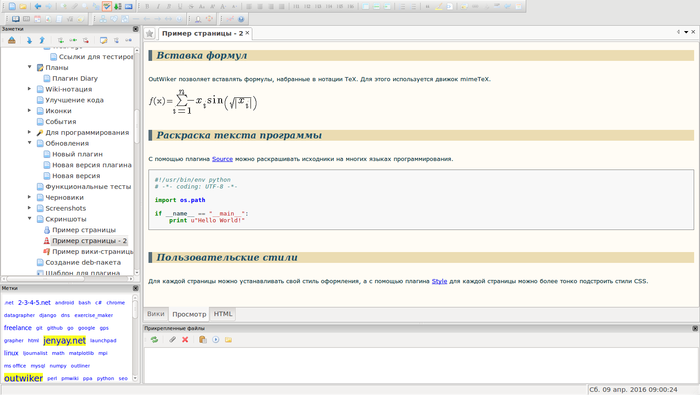Select the Пример страницы tree item
The height and width of the screenshot is (395, 700).
[x=84, y=230]
